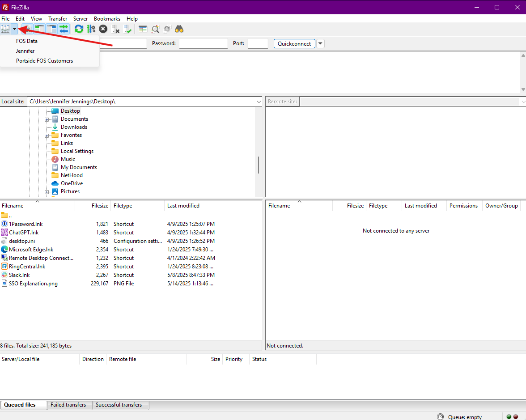
Task: Focus the Port input field
Action: tap(258, 44)
